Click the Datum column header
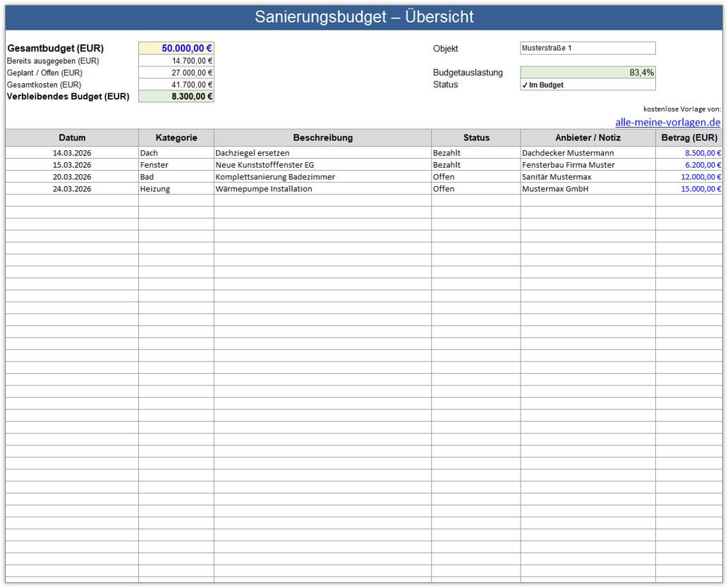 pyautogui.click(x=72, y=137)
